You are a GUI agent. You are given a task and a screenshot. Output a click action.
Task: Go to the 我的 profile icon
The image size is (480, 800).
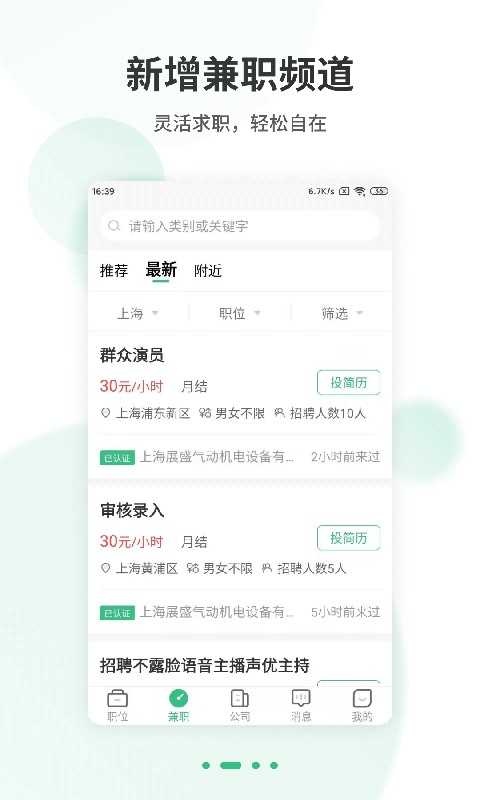362,698
